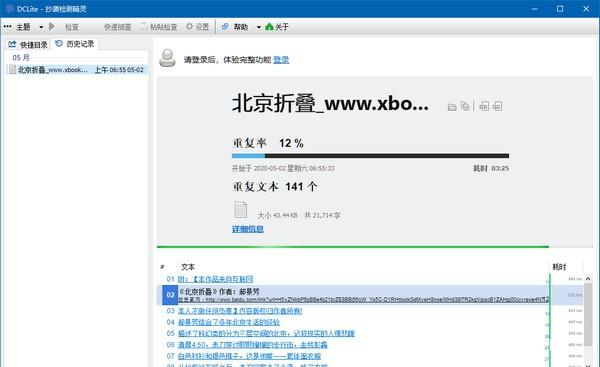Click the gray user avatar icon
600x367 pixels.
[x=167, y=58]
